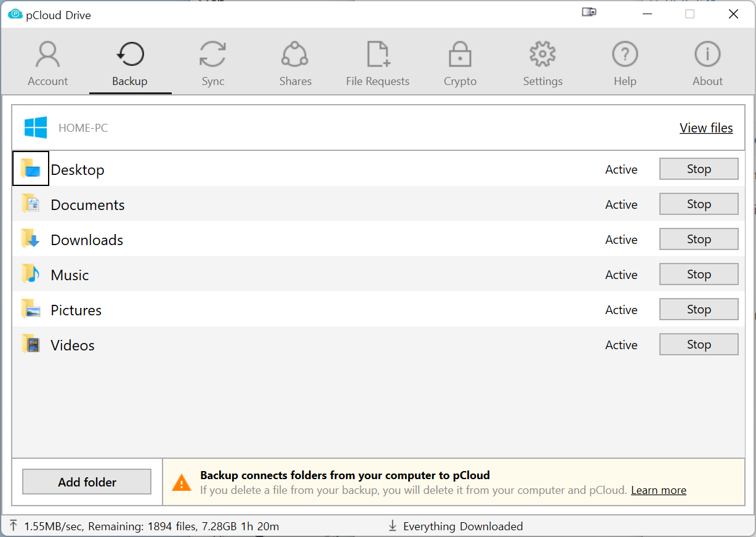Select the Backup circular arrow icon
Viewport: 756px width, 537px height.
(130, 54)
